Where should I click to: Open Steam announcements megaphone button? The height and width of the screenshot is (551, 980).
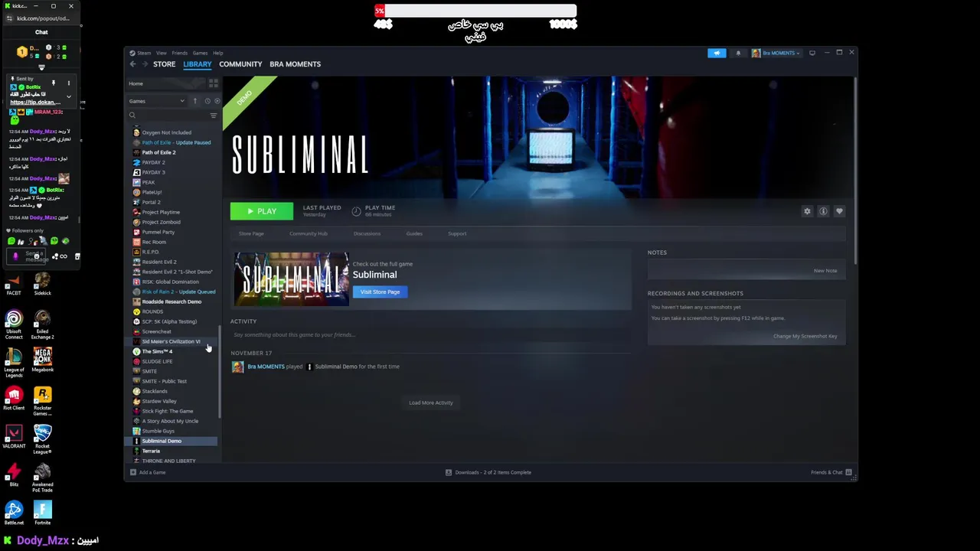pos(717,53)
